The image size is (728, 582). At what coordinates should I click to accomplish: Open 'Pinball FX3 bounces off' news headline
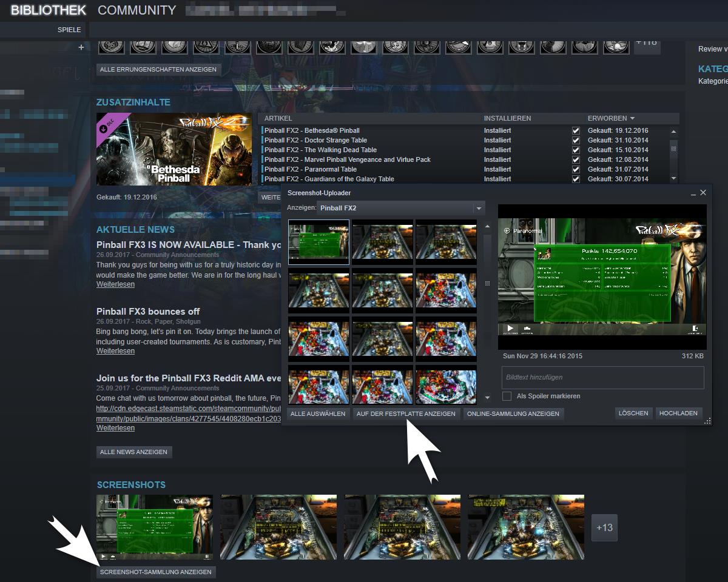point(148,312)
